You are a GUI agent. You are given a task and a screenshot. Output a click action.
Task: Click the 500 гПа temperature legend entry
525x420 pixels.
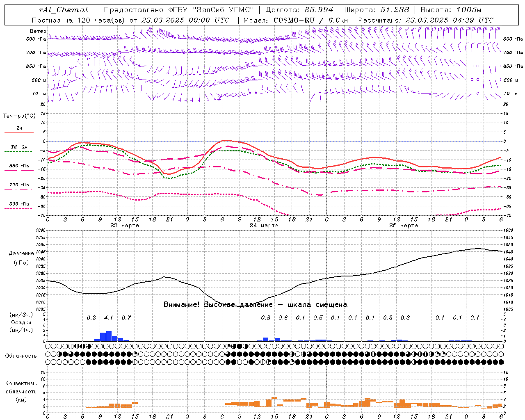click(19, 204)
